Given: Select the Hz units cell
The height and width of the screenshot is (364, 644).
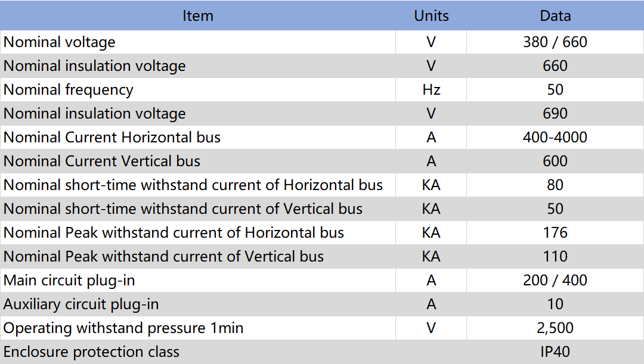Looking at the screenshot, I should [x=431, y=89].
